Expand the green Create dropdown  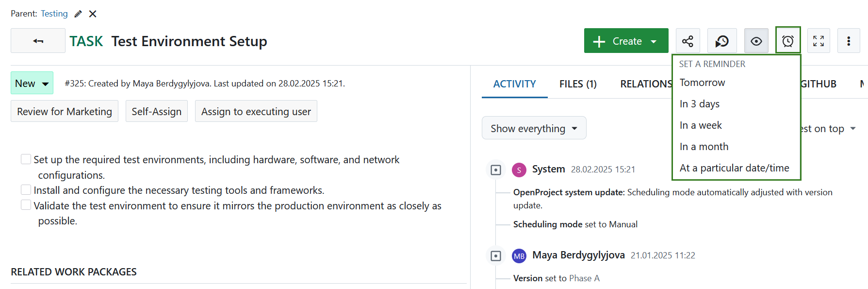tap(626, 41)
